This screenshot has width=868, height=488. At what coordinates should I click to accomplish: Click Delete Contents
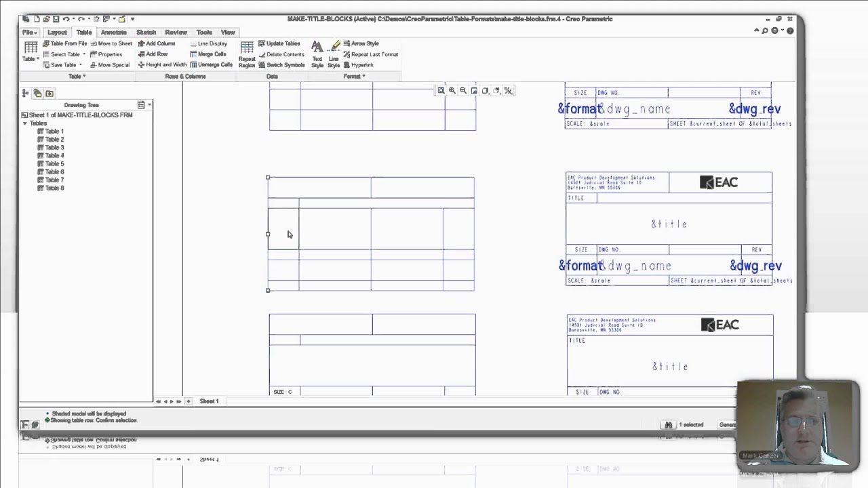[281, 54]
